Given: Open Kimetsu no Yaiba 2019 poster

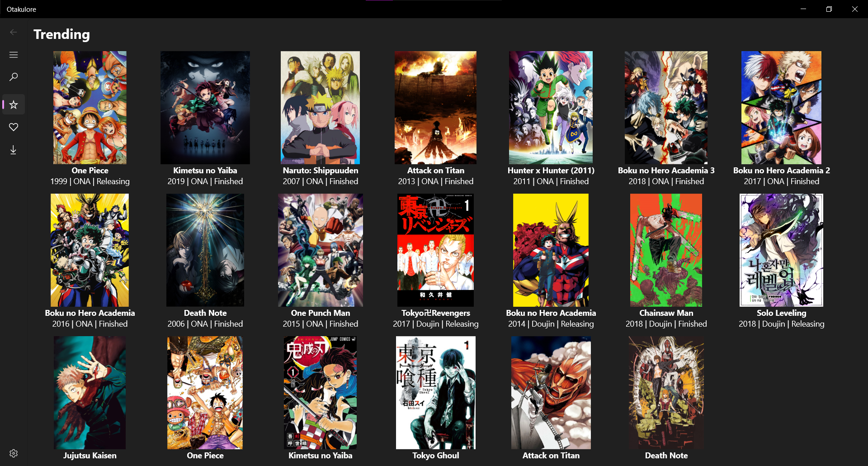Looking at the screenshot, I should 205,108.
